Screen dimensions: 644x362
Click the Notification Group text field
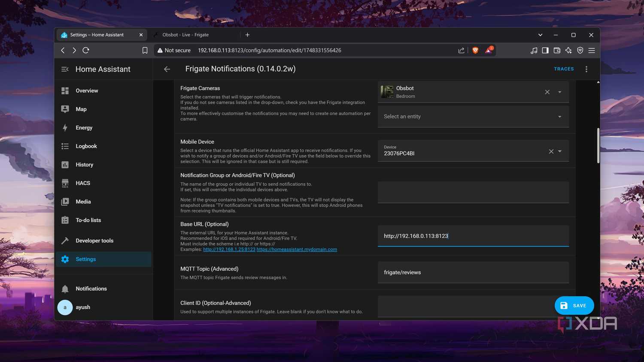(x=473, y=192)
